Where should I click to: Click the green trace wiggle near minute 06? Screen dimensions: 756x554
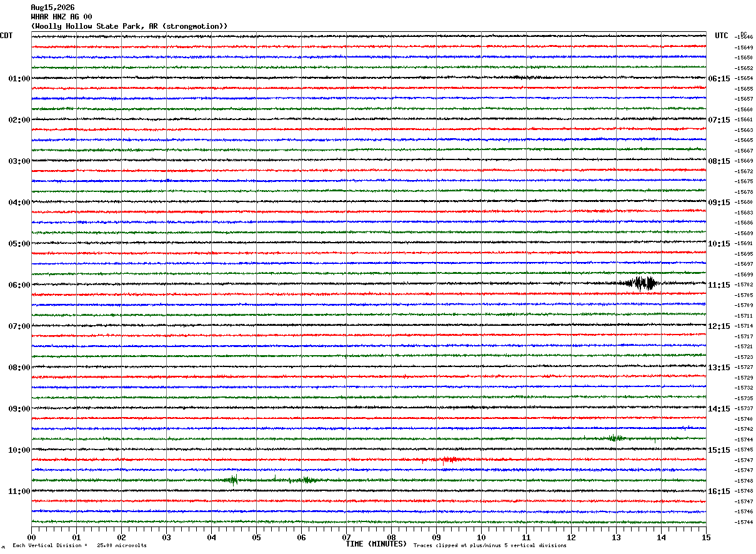coord(305,480)
